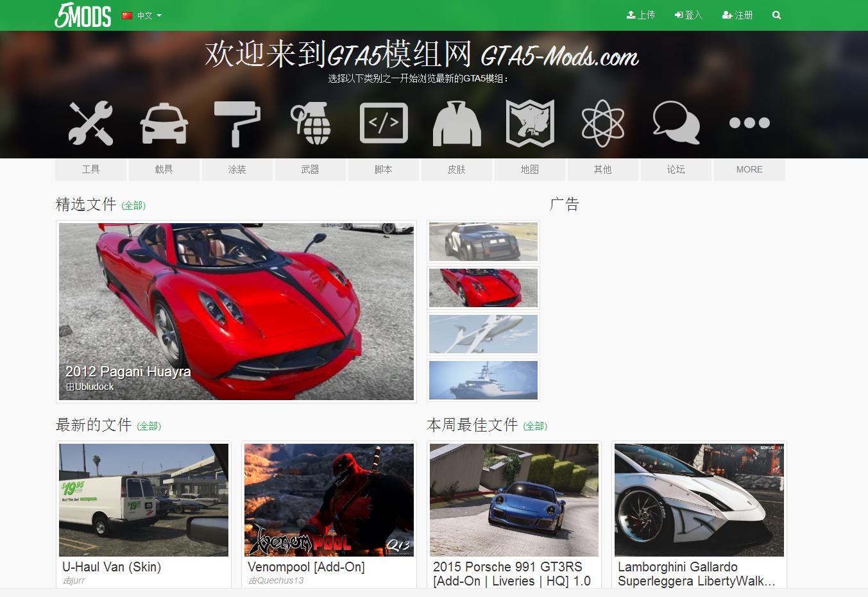Click 全部 next to 最新的文件
Screen dimensions: 868x597
(x=149, y=426)
